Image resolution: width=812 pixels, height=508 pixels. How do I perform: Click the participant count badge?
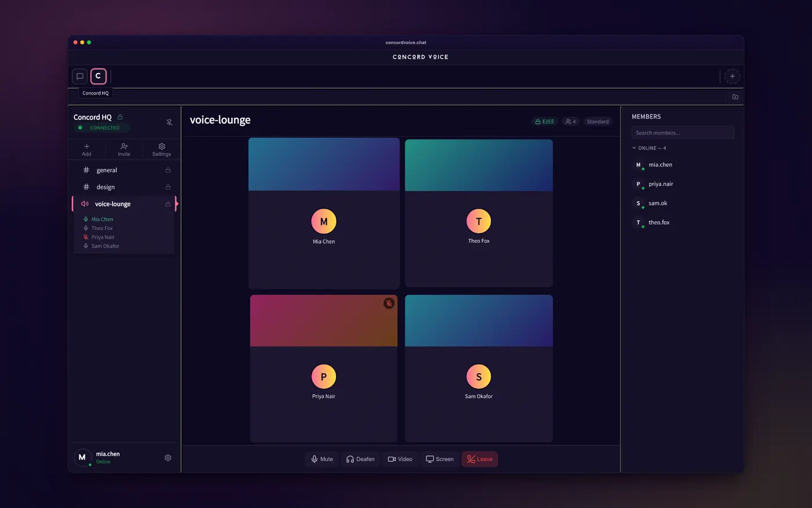[x=571, y=121]
